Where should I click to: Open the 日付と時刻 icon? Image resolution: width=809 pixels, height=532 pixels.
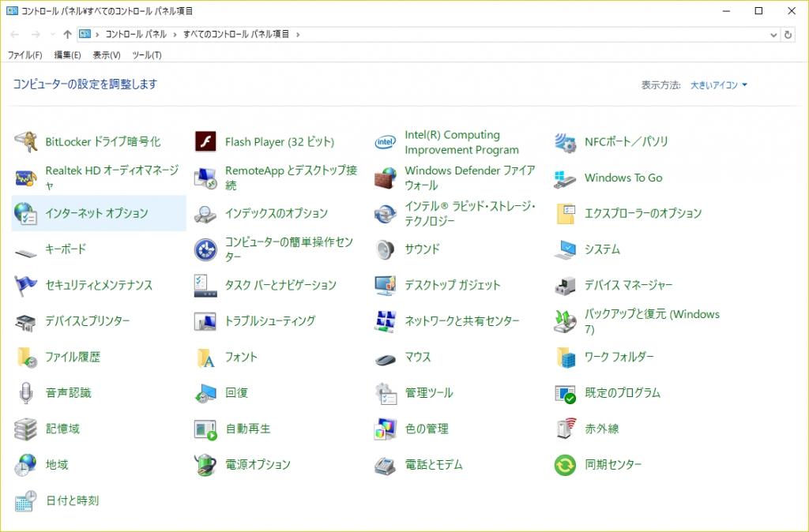pyautogui.click(x=25, y=500)
